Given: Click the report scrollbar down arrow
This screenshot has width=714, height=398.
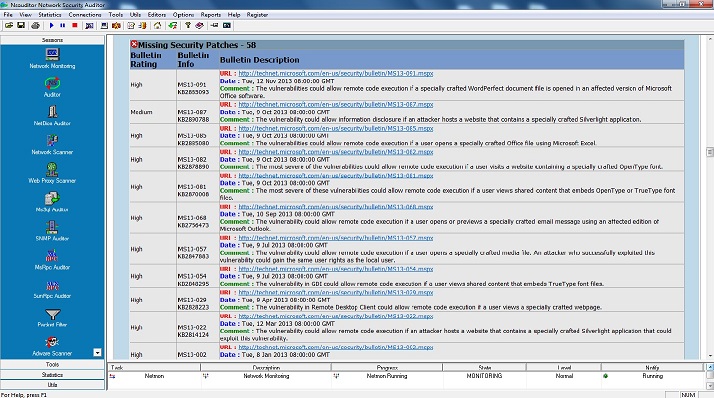Looking at the screenshot, I should point(709,356).
